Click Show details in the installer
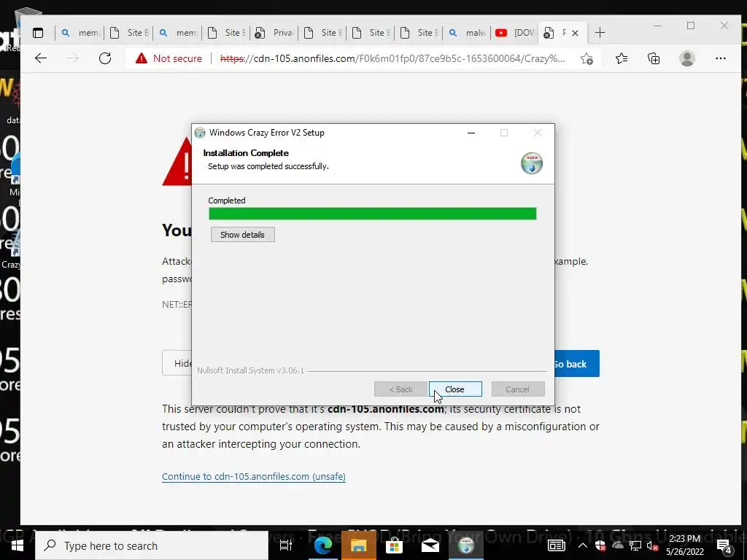 tap(242, 235)
